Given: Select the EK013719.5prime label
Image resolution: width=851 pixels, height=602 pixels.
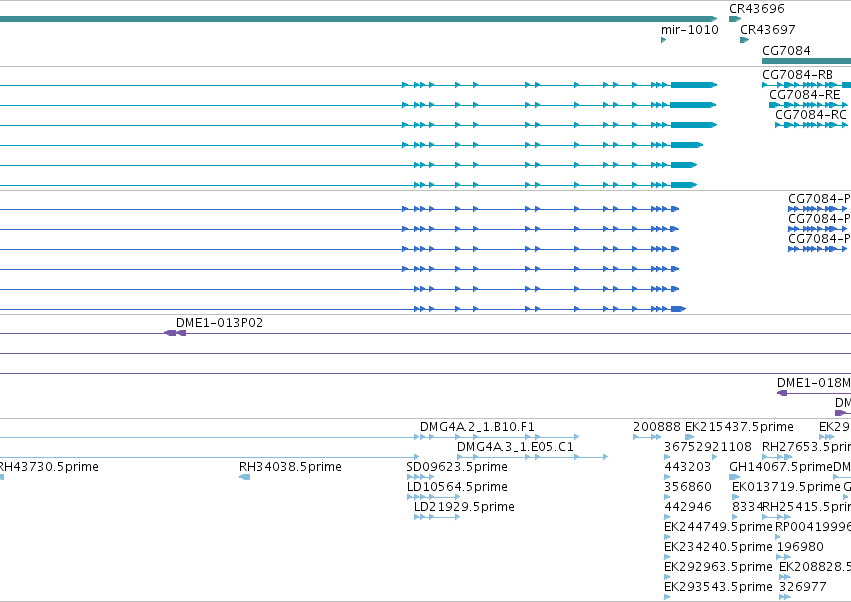Looking at the screenshot, I should [x=786, y=486].
